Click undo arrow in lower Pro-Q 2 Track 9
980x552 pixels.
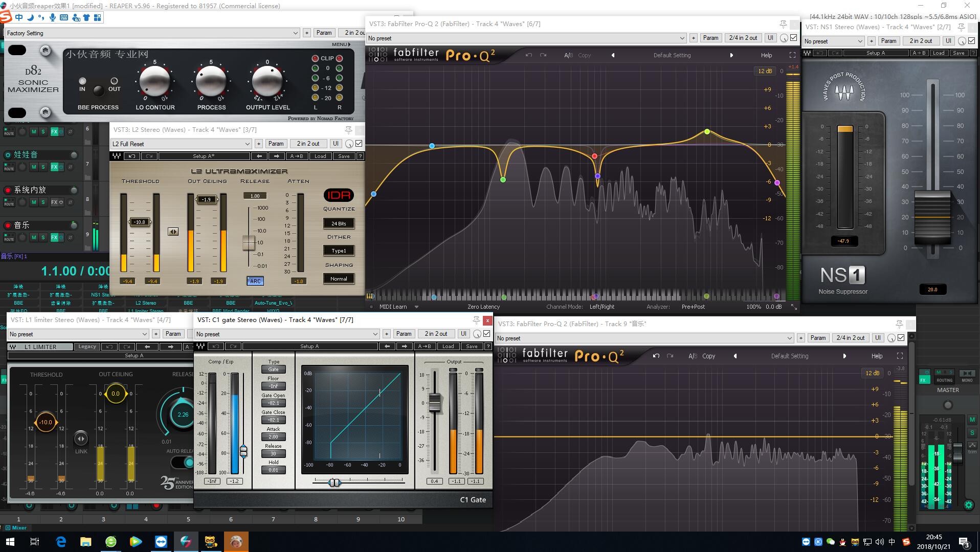click(x=656, y=356)
